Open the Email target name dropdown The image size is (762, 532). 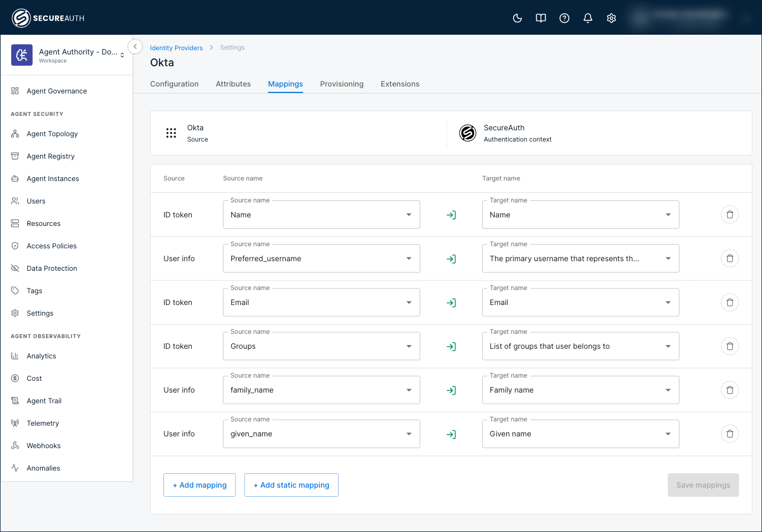click(580, 302)
